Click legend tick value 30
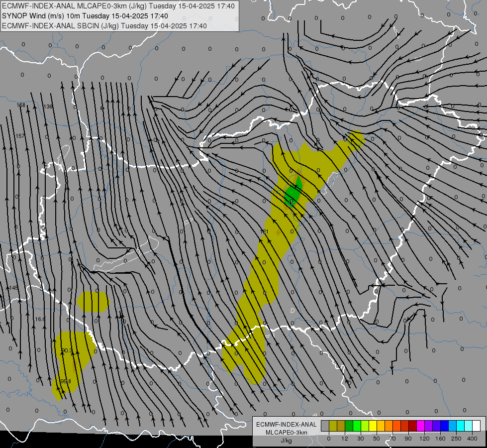The image size is (487, 448). [361, 439]
